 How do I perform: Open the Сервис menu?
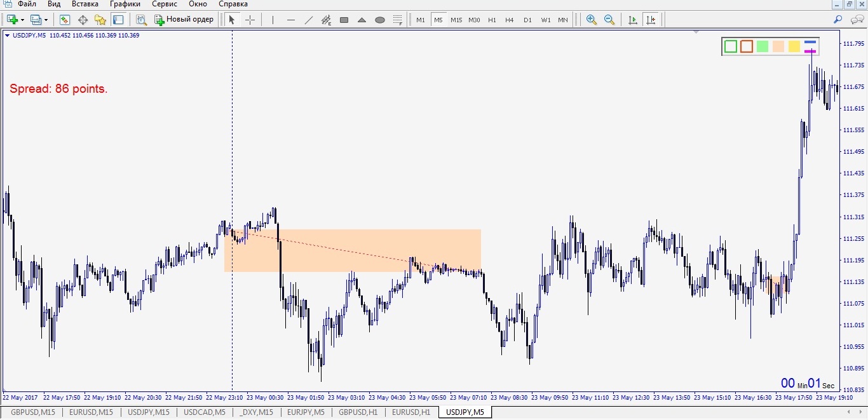click(164, 4)
